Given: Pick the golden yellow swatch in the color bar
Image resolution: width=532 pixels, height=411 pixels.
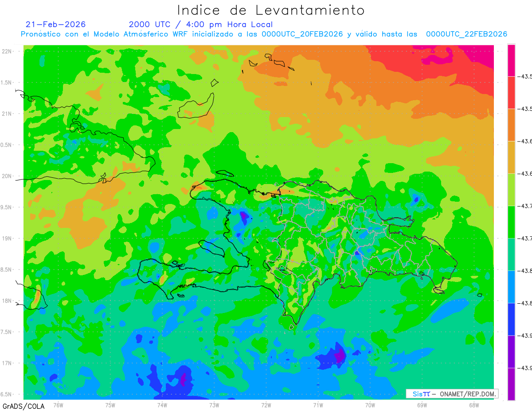Looking at the screenshot, I should pos(511,157).
